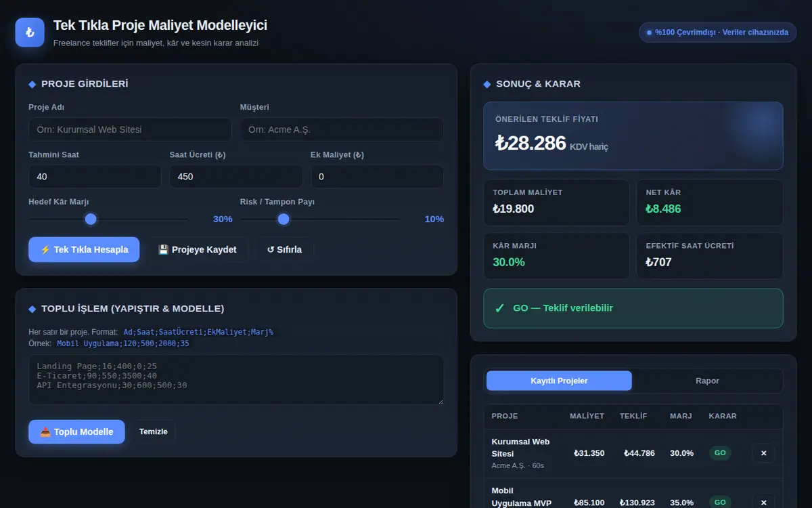Viewport: 812px width, 508px height.
Task: Switch to Kayıtlı Projeler tab
Action: pyautogui.click(x=559, y=381)
